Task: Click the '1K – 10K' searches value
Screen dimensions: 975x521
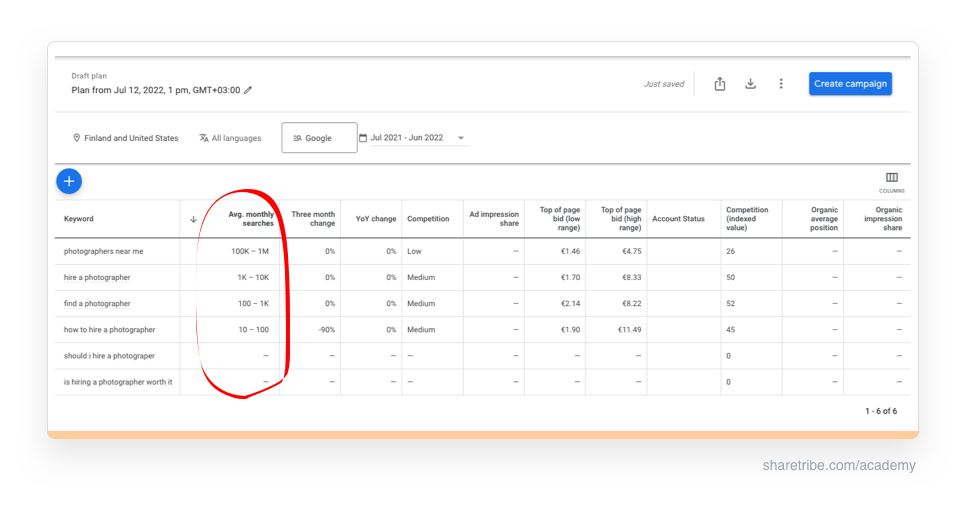Action: coord(253,277)
